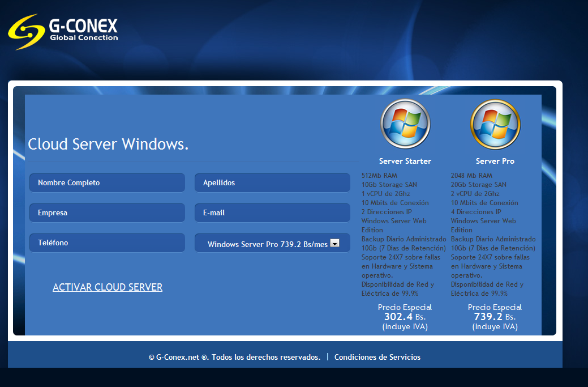The height and width of the screenshot is (387, 588).
Task: Click the G-CONEX logo
Action: click(63, 32)
